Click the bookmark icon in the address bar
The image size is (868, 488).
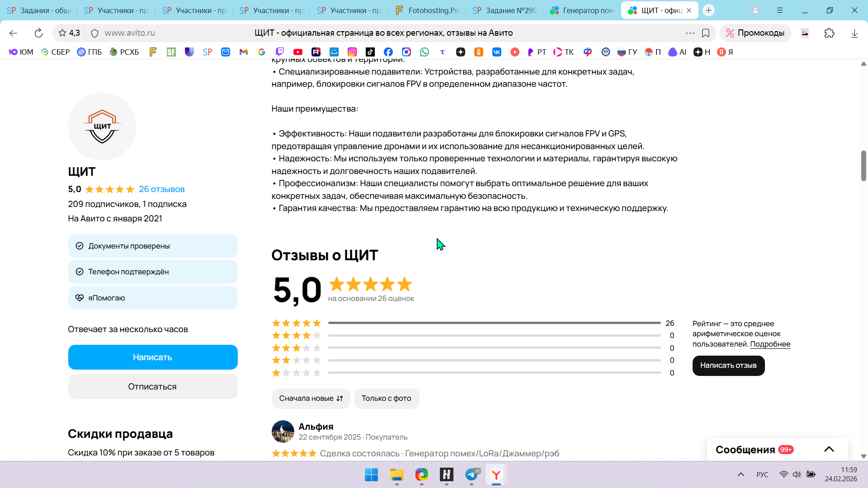706,33
